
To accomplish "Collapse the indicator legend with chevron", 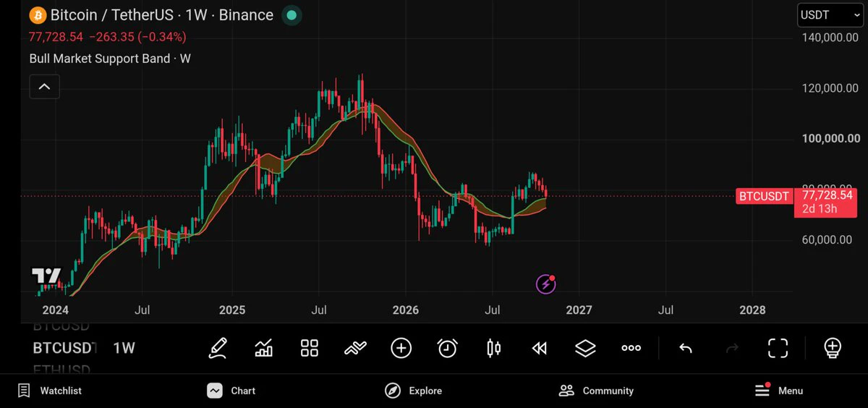I will (44, 87).
